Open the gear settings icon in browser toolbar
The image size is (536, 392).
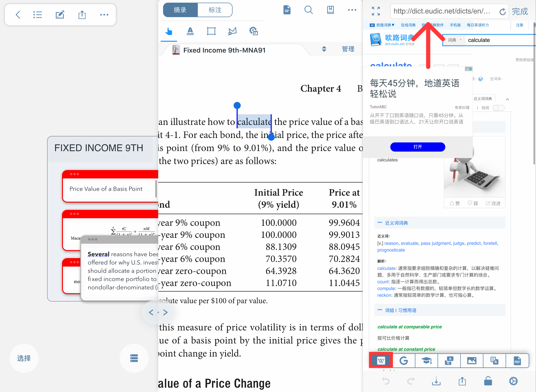513,381
